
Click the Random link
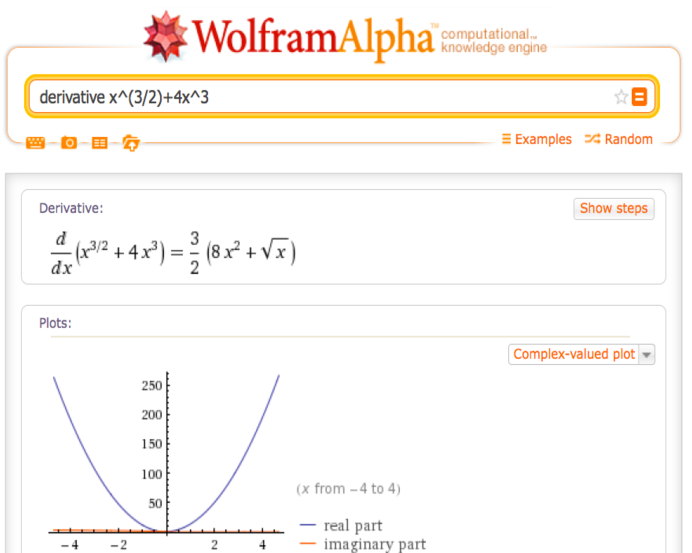pyautogui.click(x=618, y=139)
